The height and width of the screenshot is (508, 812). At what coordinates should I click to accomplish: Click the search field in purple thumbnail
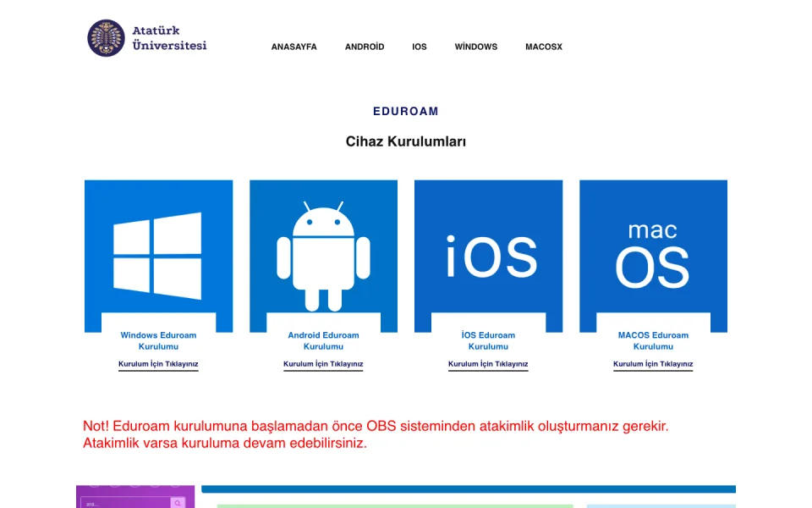[x=126, y=503]
